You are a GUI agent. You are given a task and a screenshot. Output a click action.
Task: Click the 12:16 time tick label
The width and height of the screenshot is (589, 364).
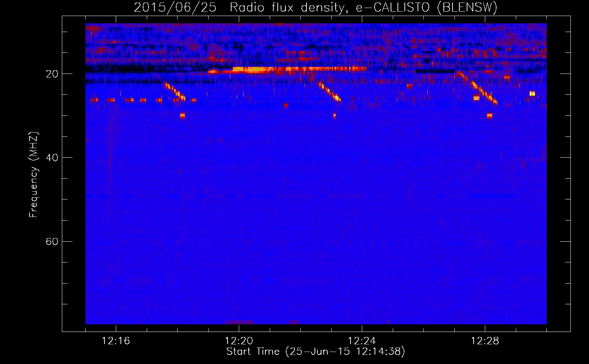[x=116, y=341]
